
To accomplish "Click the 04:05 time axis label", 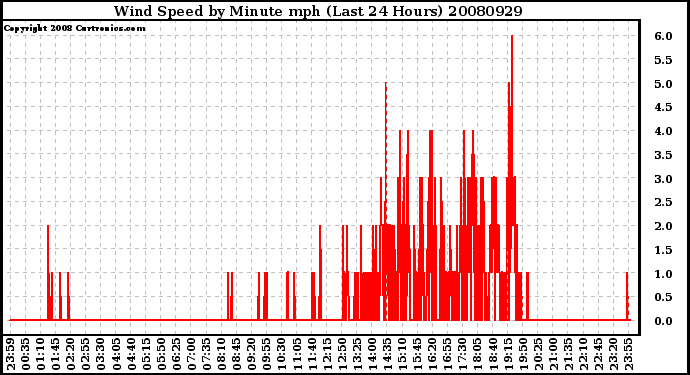I will pos(116,354).
